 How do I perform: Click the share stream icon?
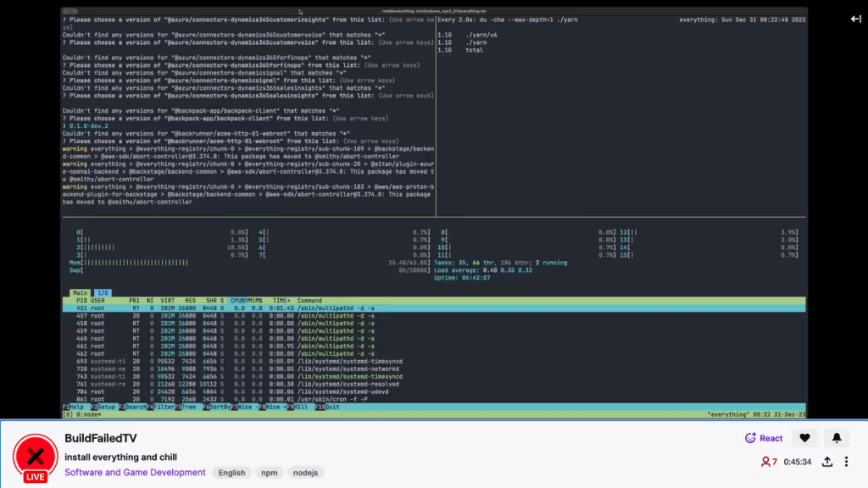(x=827, y=462)
